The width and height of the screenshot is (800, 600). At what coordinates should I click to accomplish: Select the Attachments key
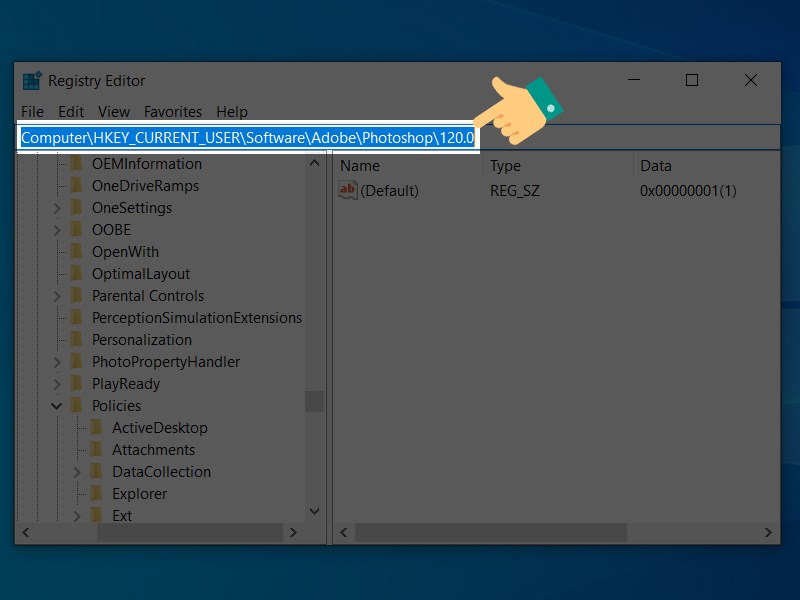tap(154, 450)
